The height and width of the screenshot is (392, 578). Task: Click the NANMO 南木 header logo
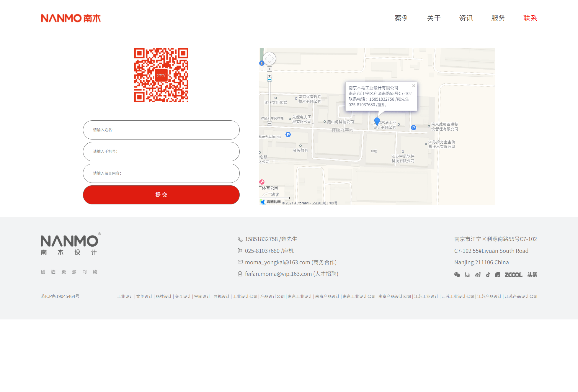(71, 18)
